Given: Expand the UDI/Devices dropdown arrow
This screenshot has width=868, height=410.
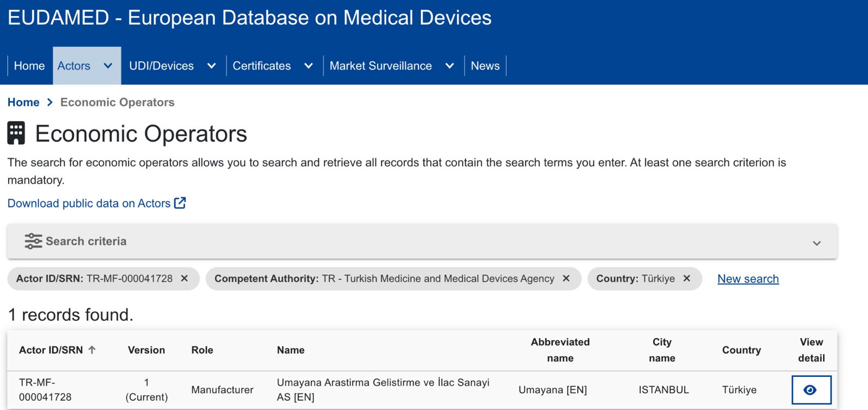Looking at the screenshot, I should click(212, 66).
